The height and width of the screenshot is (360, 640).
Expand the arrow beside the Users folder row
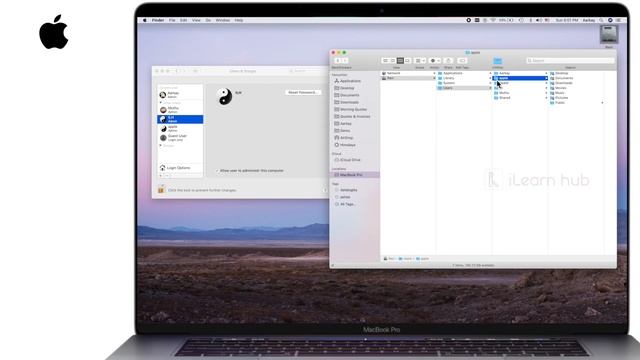490,88
